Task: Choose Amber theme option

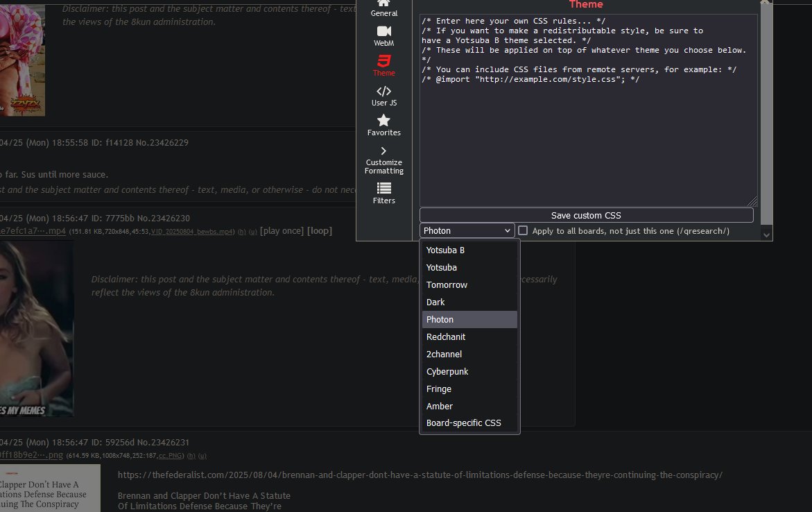Action: (469, 407)
